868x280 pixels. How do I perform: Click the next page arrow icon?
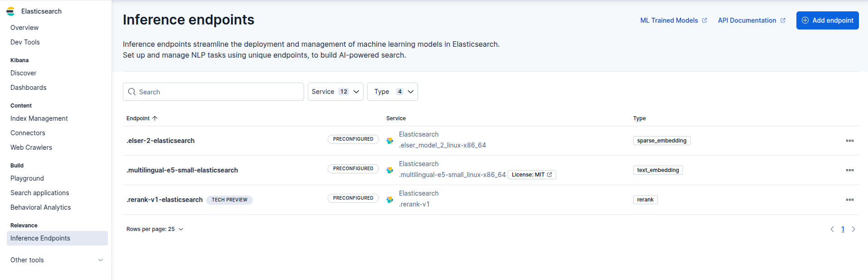point(853,229)
